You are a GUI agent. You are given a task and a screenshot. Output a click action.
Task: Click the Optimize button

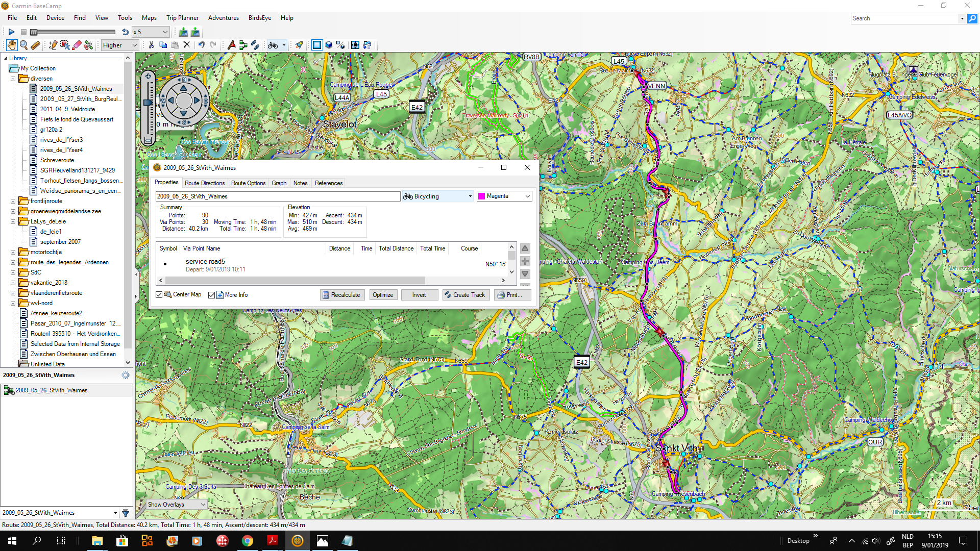click(383, 295)
